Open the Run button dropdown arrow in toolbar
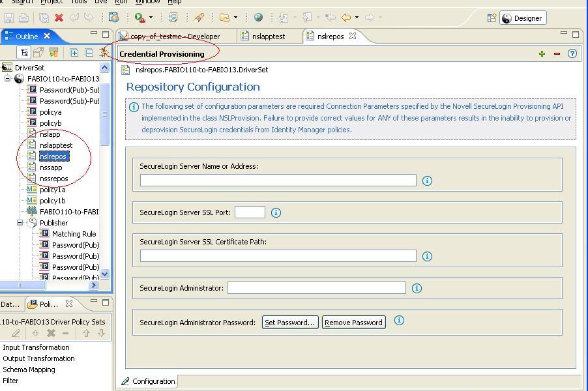The height and width of the screenshot is (391, 588). 151,18
